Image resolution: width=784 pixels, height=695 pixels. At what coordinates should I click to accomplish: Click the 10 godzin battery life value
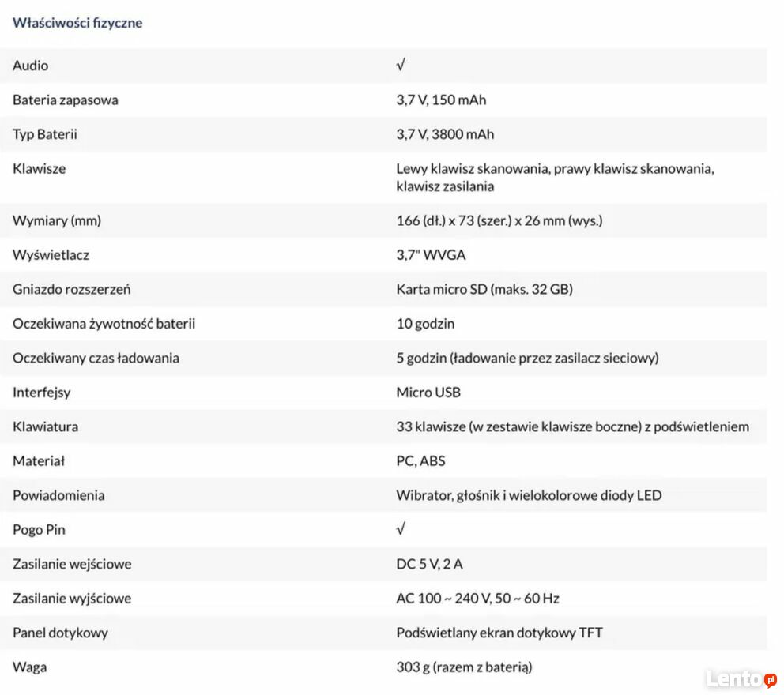coord(425,324)
